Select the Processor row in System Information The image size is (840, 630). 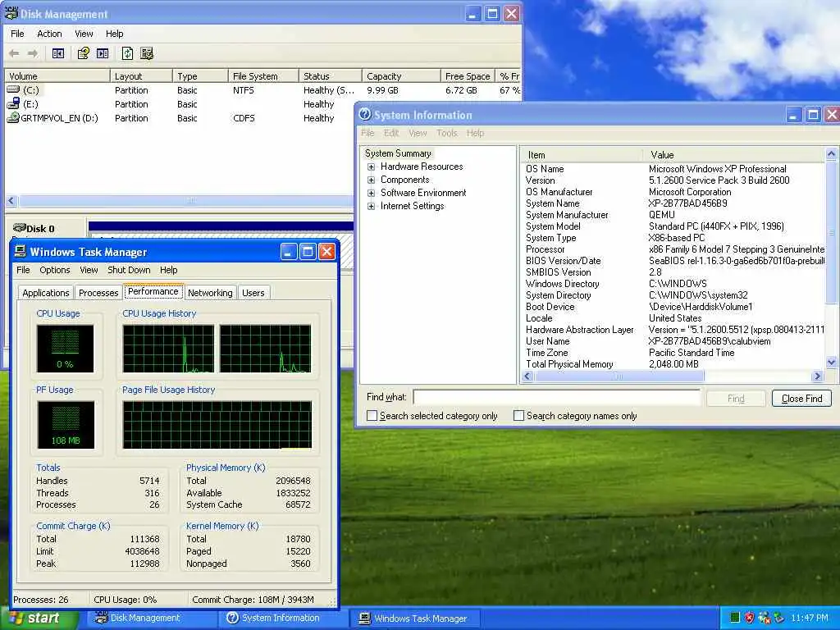click(673, 249)
